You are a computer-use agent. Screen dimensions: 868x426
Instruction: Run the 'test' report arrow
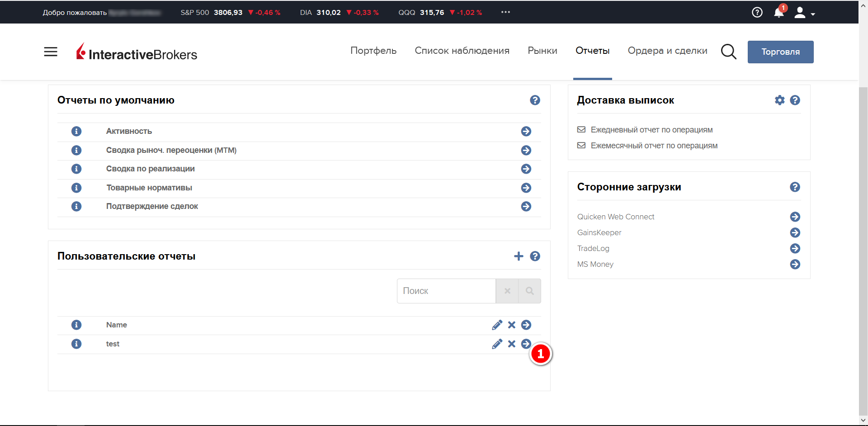(526, 344)
